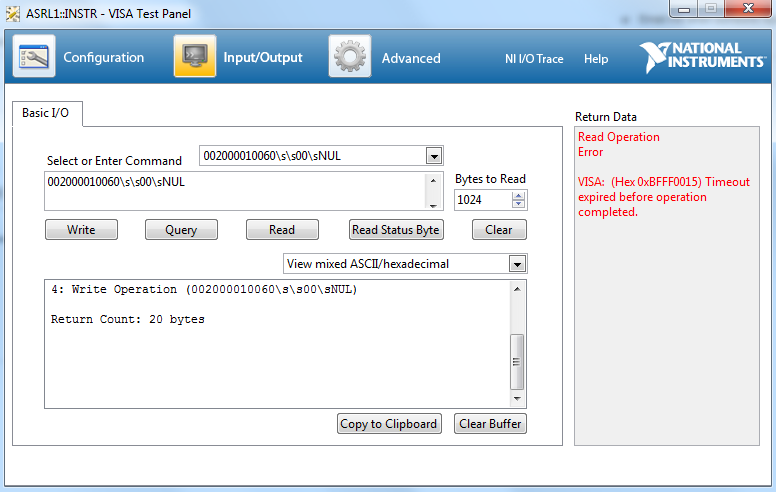The image size is (776, 492).
Task: Click the '4: Write Operation' log line
Action: tap(204, 289)
